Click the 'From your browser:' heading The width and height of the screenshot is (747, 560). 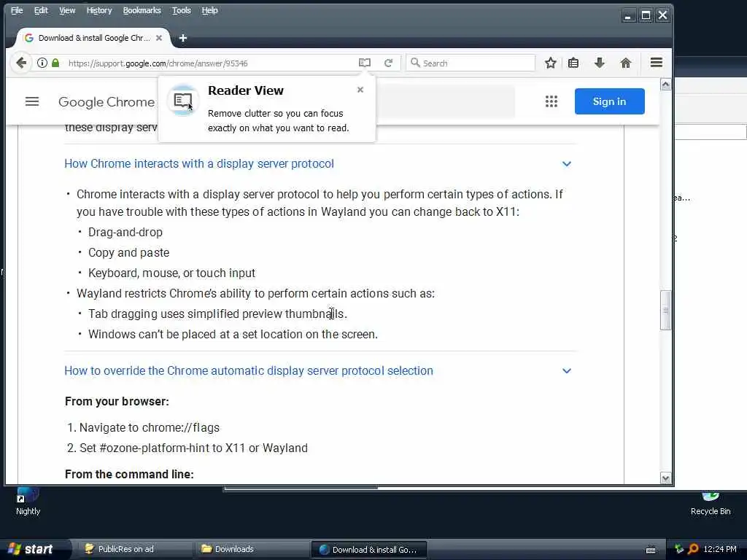pos(117,402)
